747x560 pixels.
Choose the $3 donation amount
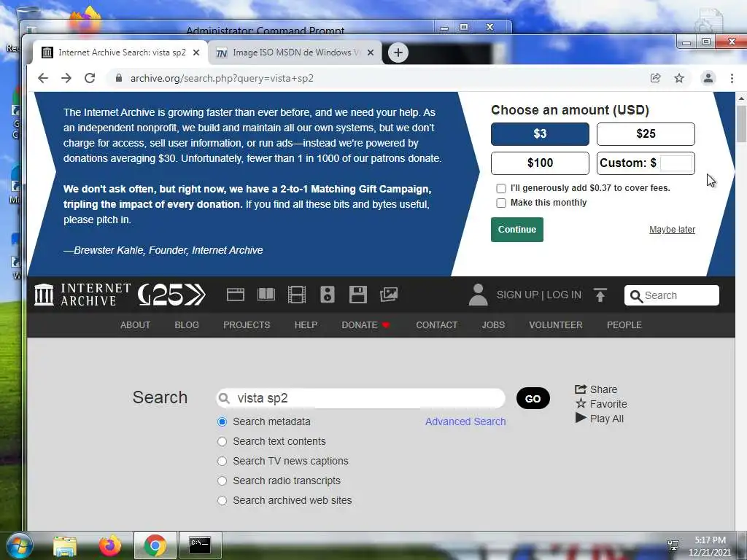(540, 134)
